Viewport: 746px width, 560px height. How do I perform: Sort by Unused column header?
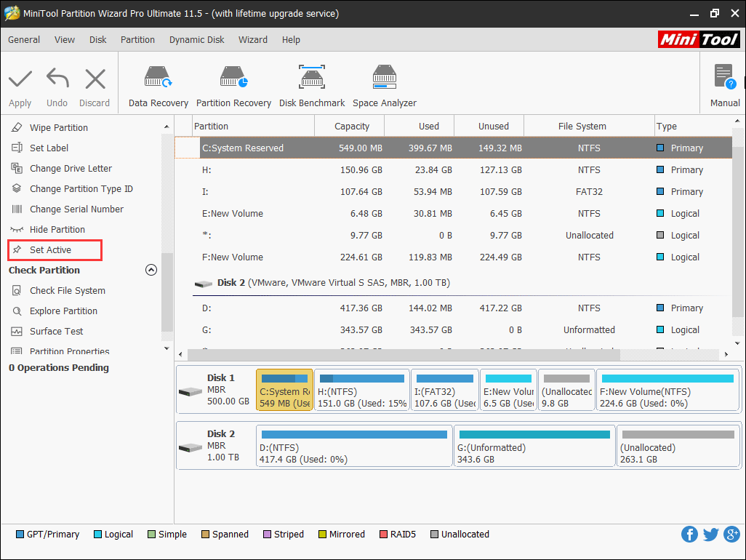tap(489, 126)
